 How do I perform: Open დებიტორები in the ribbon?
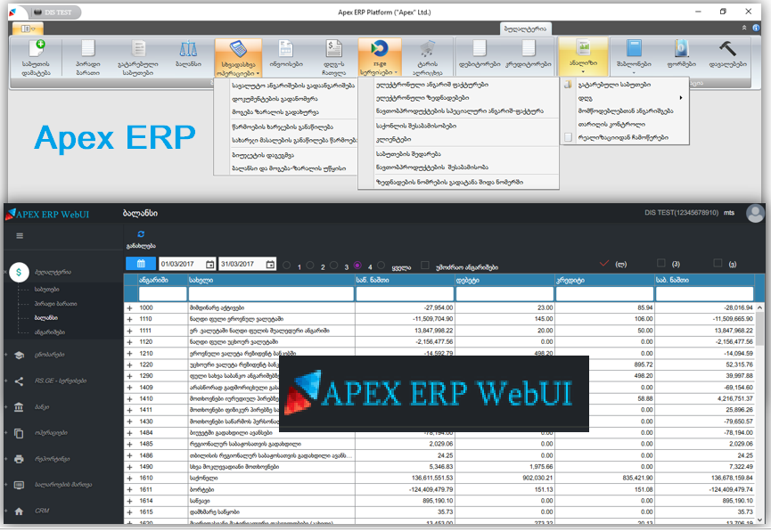click(480, 53)
